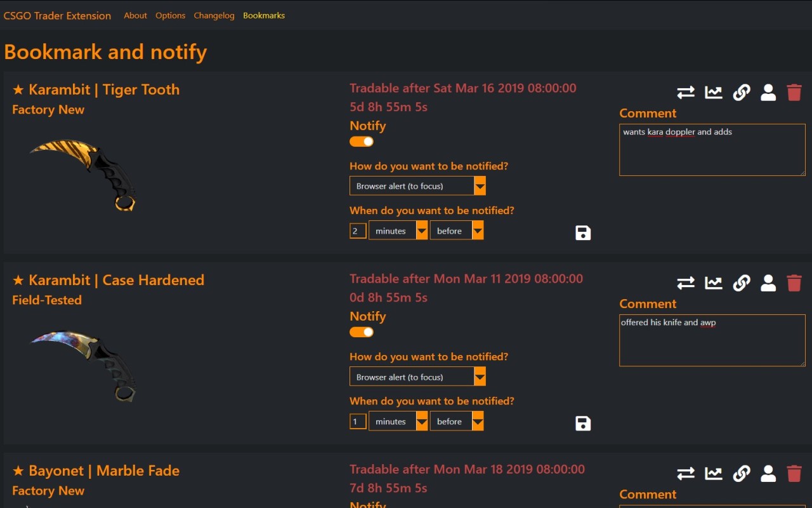Click 'Tradable after Sat Mar 16 2019 08:00:00' text
Image resolution: width=812 pixels, height=508 pixels.
(x=463, y=88)
